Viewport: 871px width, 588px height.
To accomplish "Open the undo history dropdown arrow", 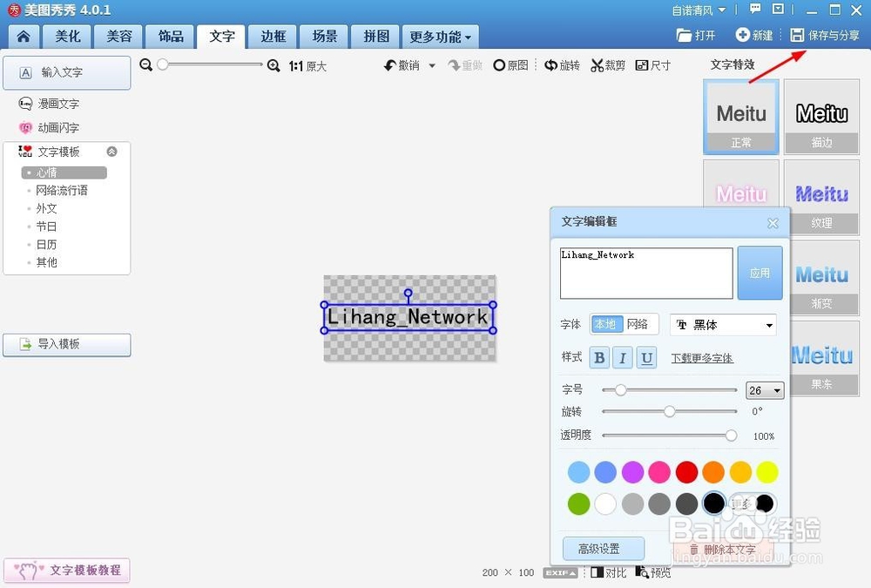I will point(432,65).
